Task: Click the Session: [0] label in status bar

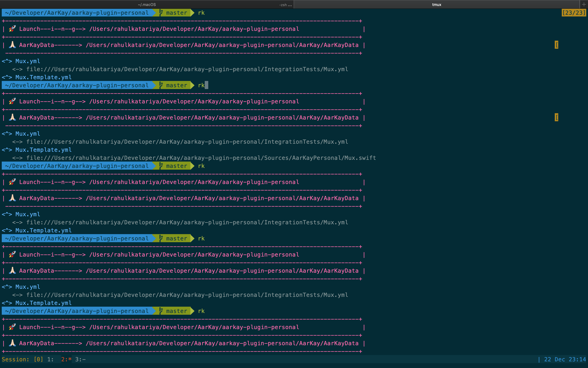Action: pos(22,359)
